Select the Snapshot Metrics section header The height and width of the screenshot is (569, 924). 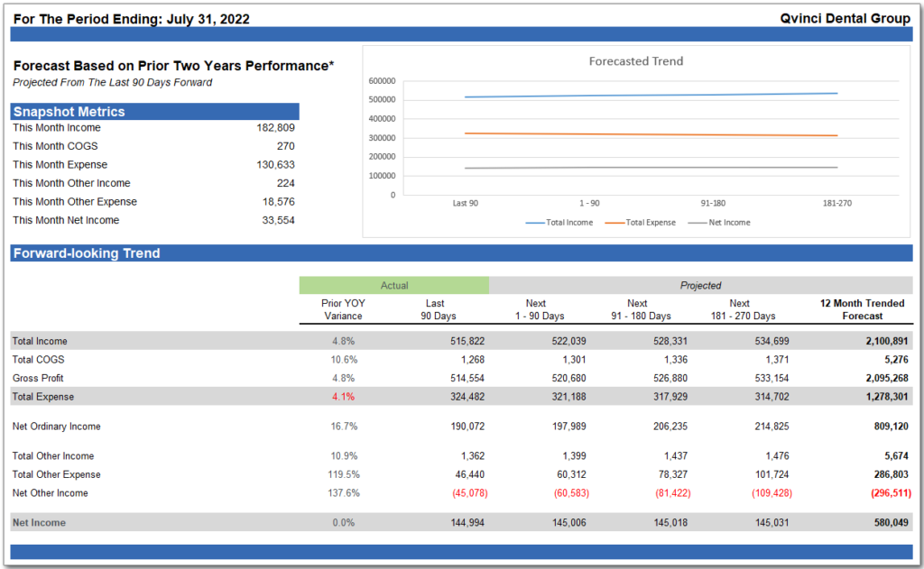click(69, 112)
